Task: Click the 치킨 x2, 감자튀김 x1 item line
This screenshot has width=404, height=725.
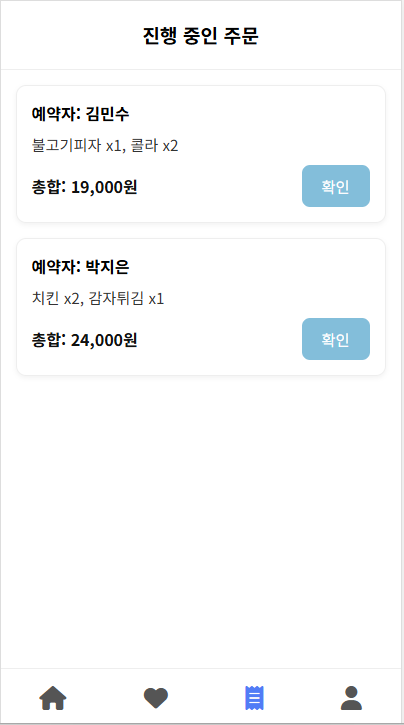Action: (98, 299)
